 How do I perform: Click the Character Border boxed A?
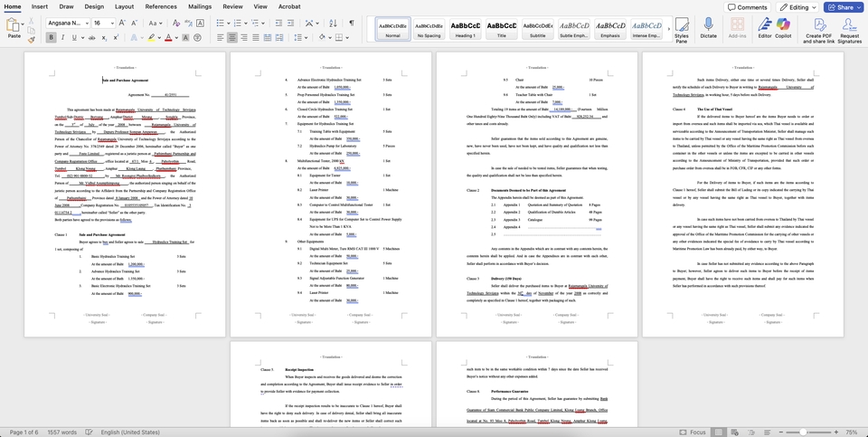[x=200, y=24]
